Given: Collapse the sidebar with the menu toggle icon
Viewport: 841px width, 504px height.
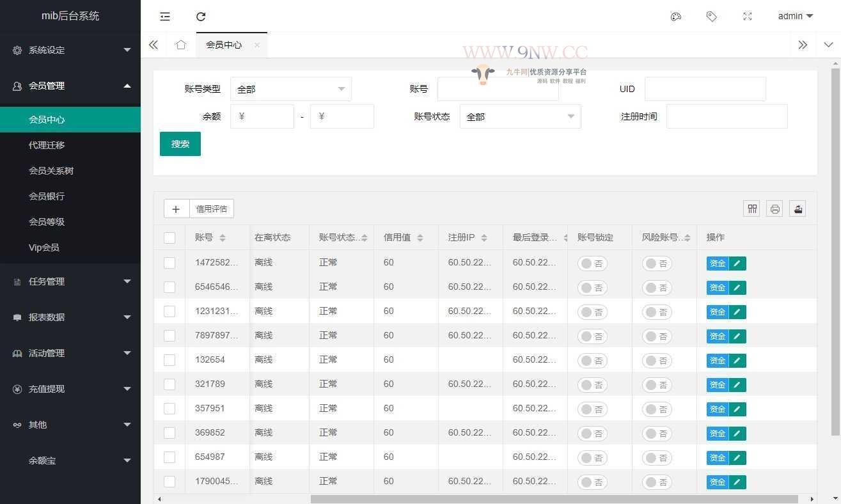Looking at the screenshot, I should pos(165,17).
